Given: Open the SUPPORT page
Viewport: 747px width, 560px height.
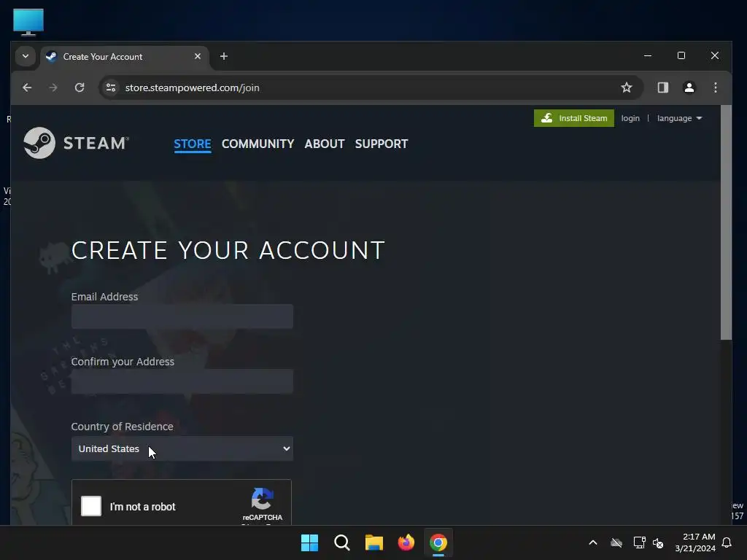Looking at the screenshot, I should [x=382, y=144].
